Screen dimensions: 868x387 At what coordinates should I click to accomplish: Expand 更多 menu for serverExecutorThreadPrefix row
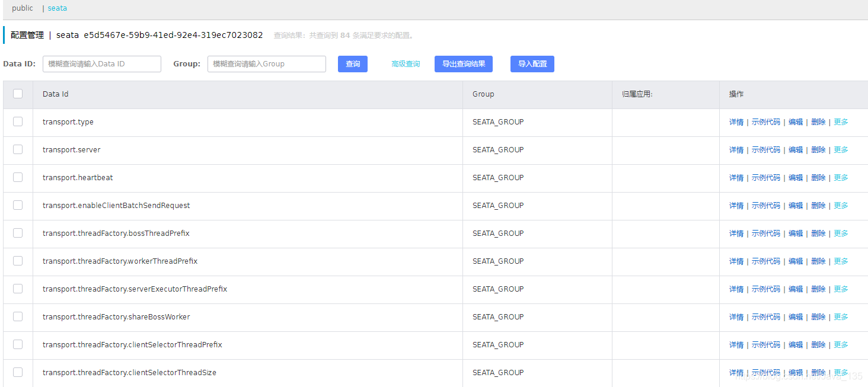(x=841, y=289)
